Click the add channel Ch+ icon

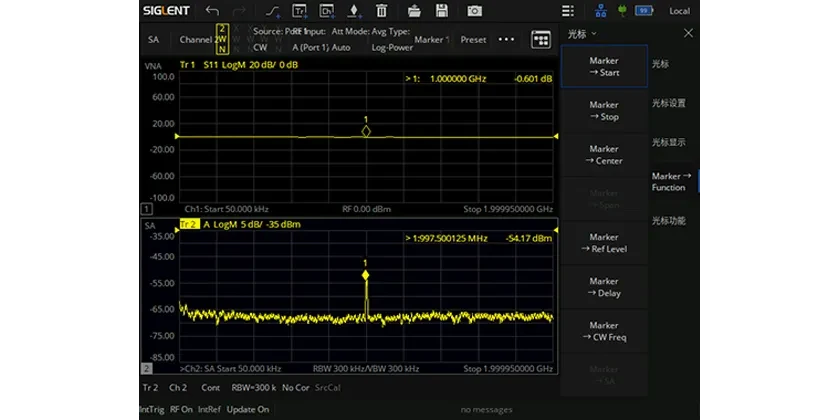(327, 11)
